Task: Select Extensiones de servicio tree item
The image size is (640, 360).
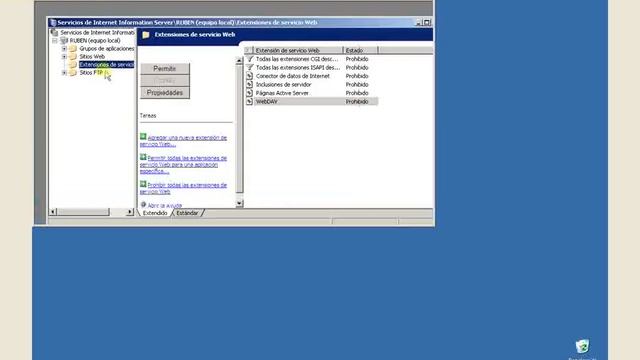Action: pos(107,64)
